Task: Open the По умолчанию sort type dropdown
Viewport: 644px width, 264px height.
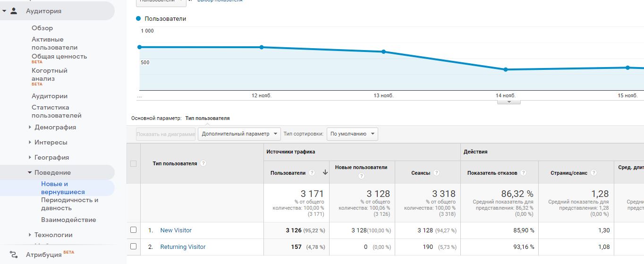Action: (352, 134)
